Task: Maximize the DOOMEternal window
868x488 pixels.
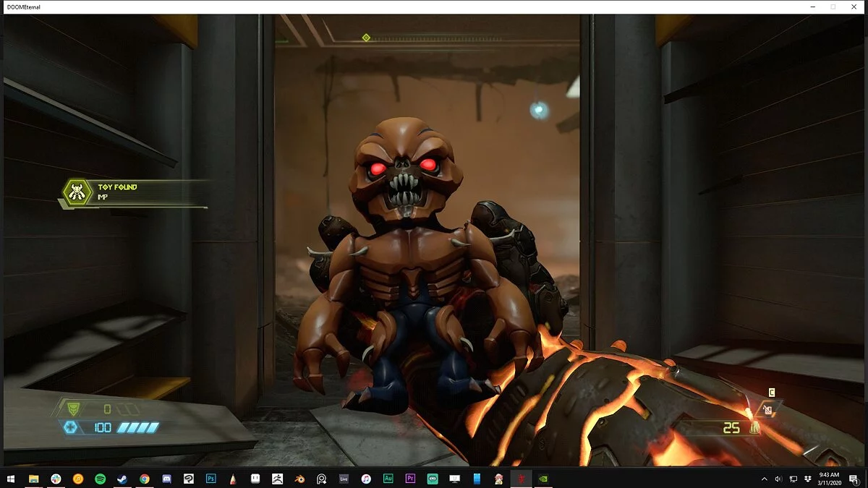Action: (x=833, y=7)
